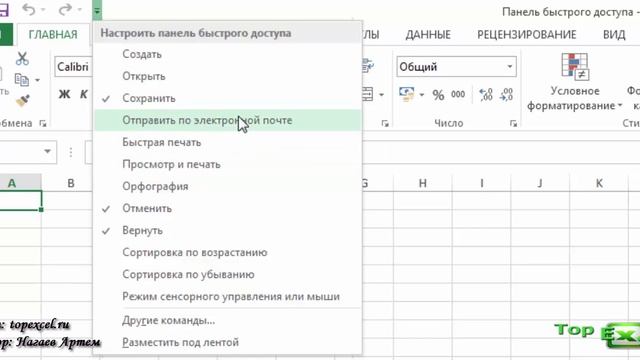
Task: Open the Name Box dropdown arrow
Action: point(47,151)
